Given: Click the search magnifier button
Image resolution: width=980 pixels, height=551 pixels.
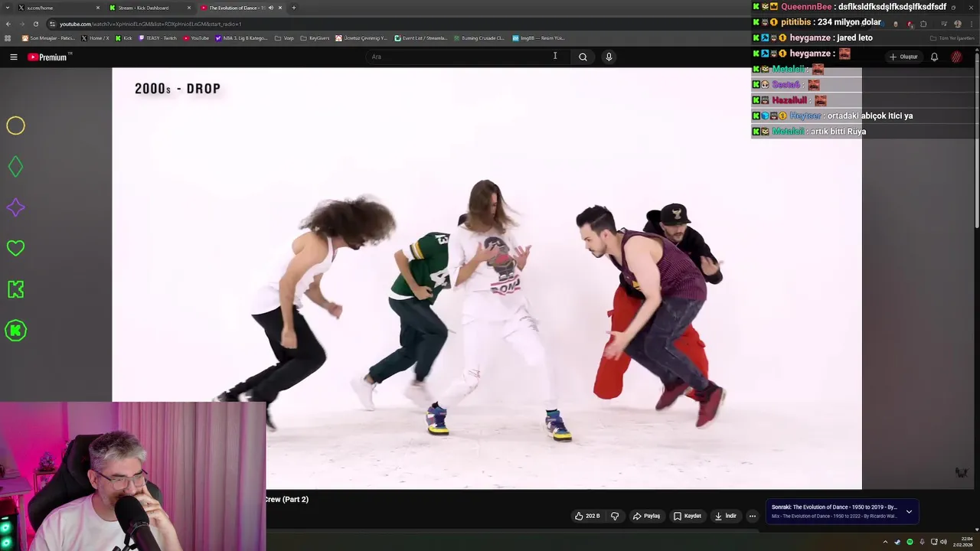Looking at the screenshot, I should tap(583, 57).
